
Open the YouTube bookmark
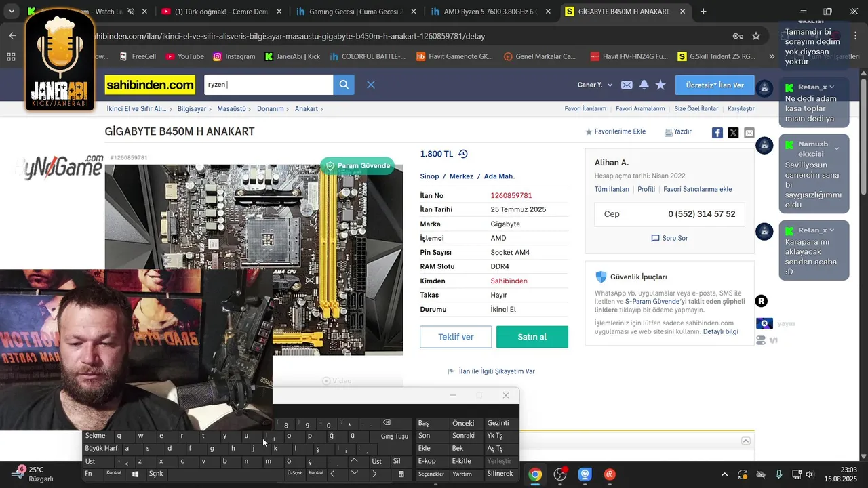(184, 56)
